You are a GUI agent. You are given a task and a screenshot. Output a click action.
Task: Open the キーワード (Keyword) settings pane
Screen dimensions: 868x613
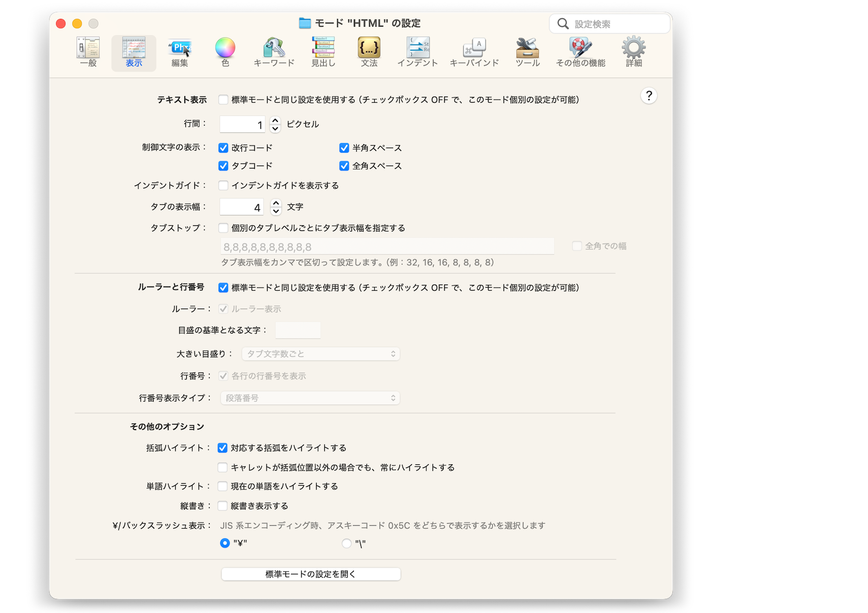click(x=274, y=52)
